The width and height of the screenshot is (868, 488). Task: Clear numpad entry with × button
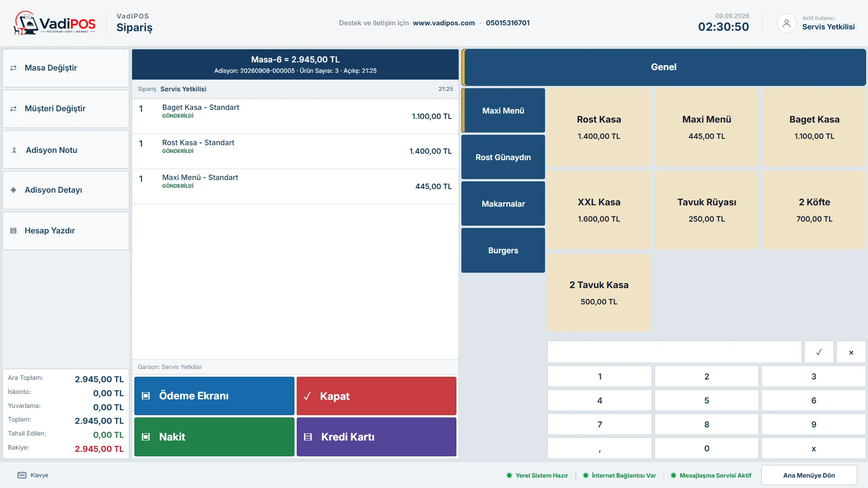click(x=851, y=352)
